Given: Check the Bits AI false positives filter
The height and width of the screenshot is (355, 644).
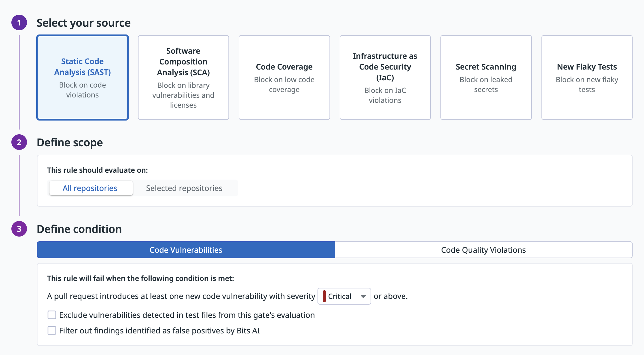Looking at the screenshot, I should coord(52,331).
